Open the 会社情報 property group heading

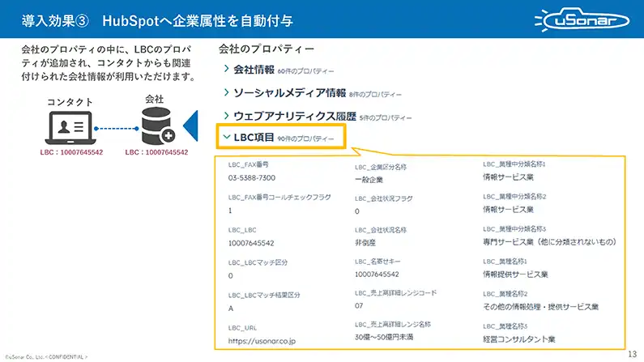point(254,70)
